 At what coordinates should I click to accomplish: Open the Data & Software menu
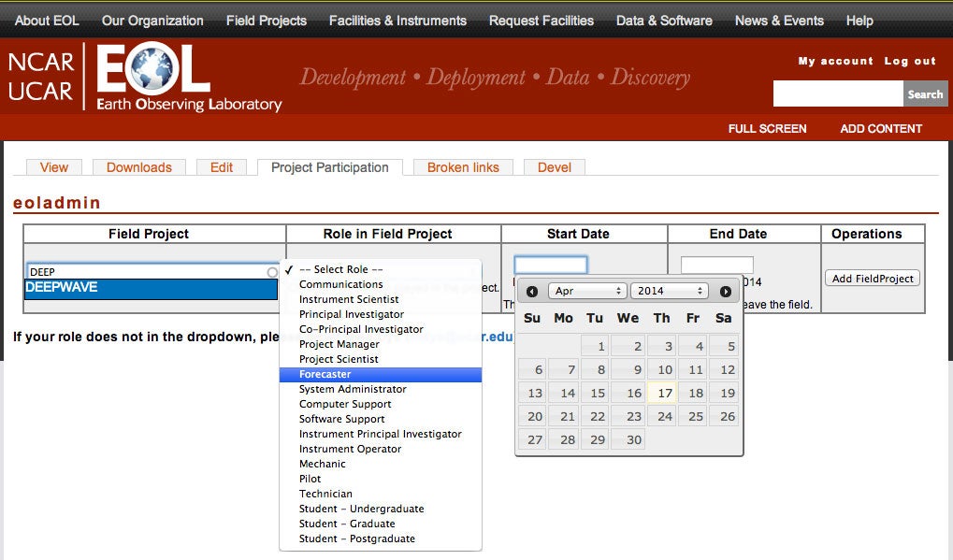664,21
